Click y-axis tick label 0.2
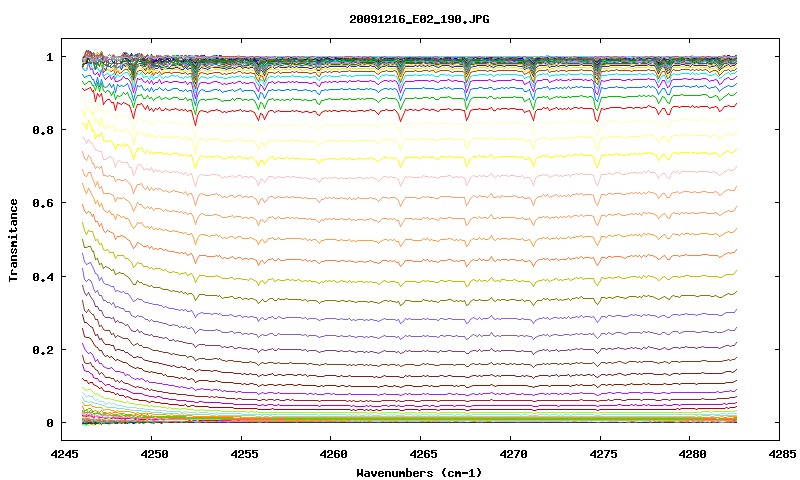 click(43, 350)
